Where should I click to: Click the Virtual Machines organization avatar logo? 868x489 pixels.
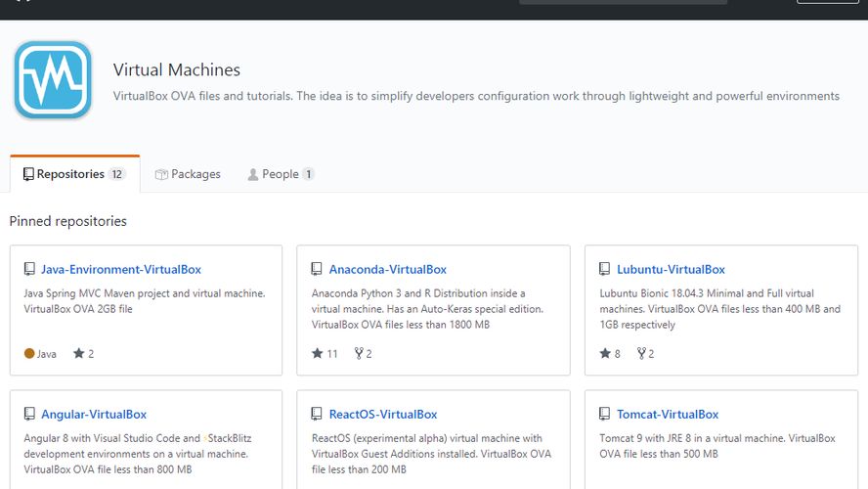point(53,80)
